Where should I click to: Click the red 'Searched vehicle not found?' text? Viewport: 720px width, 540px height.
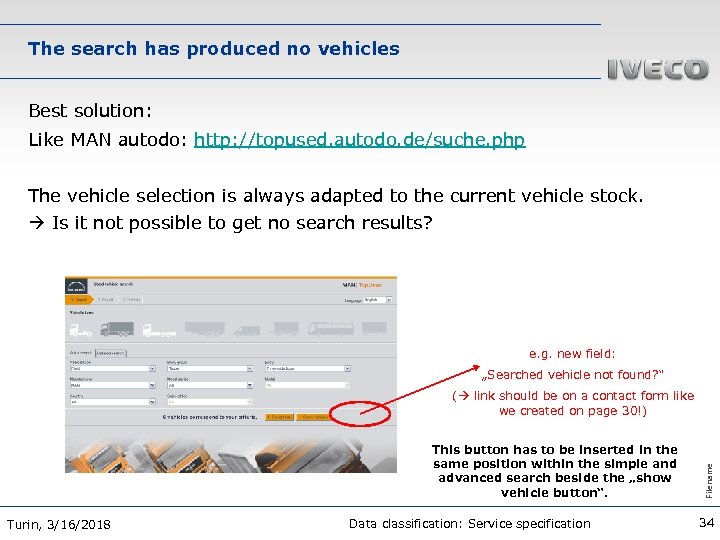573,375
